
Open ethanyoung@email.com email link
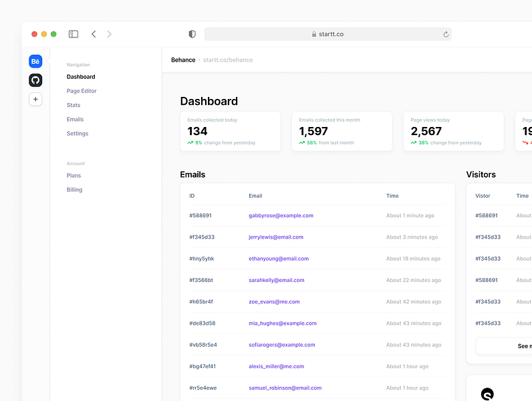(x=279, y=259)
